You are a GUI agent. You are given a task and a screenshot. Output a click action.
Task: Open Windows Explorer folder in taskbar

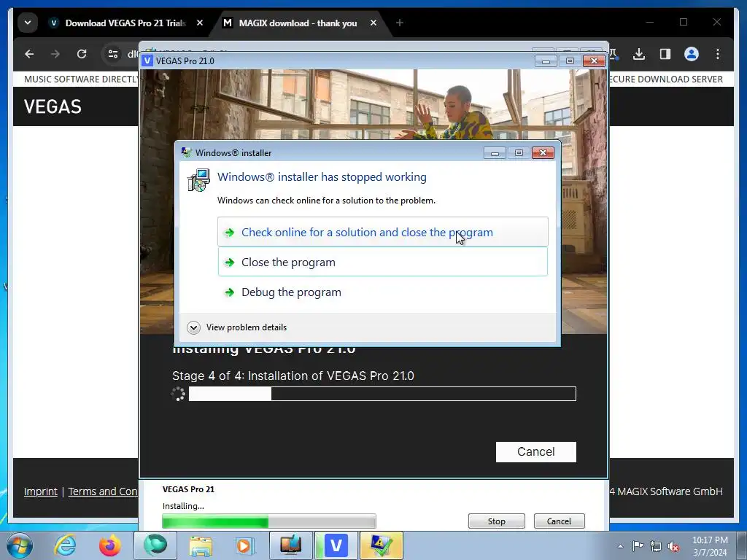tap(201, 545)
